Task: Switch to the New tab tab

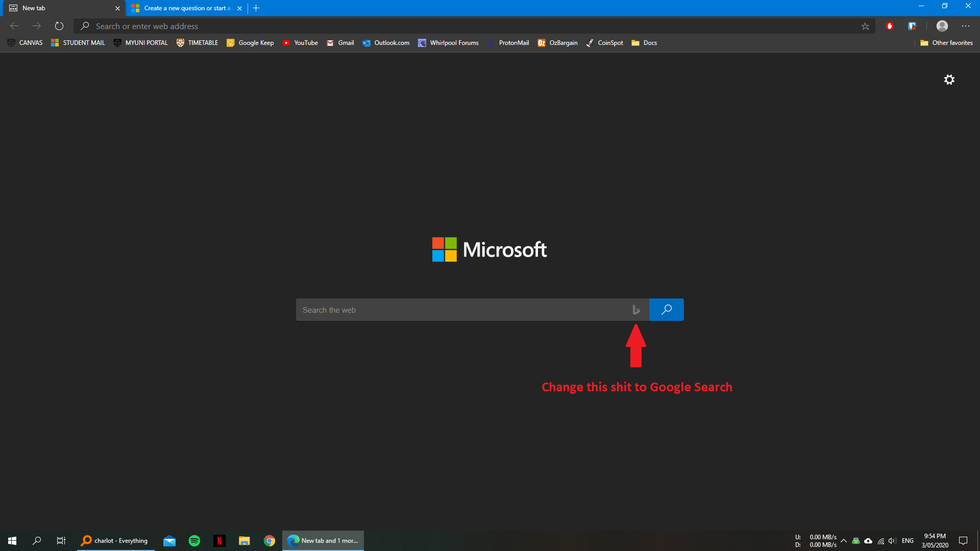Action: (62, 8)
